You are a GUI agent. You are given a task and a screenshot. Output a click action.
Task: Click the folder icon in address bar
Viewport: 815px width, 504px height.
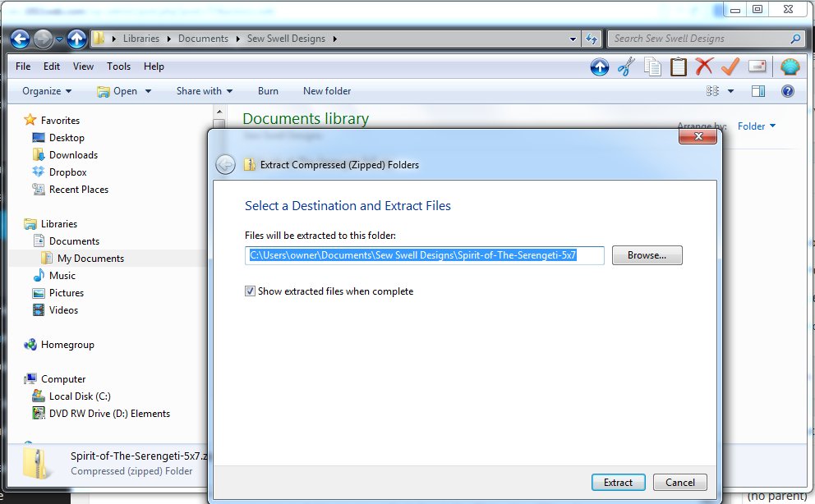click(99, 39)
